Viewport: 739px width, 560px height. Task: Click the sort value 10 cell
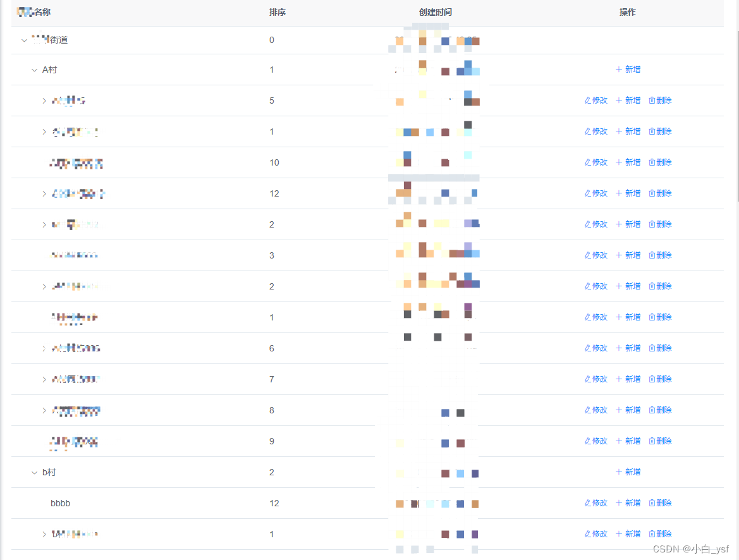tap(274, 162)
